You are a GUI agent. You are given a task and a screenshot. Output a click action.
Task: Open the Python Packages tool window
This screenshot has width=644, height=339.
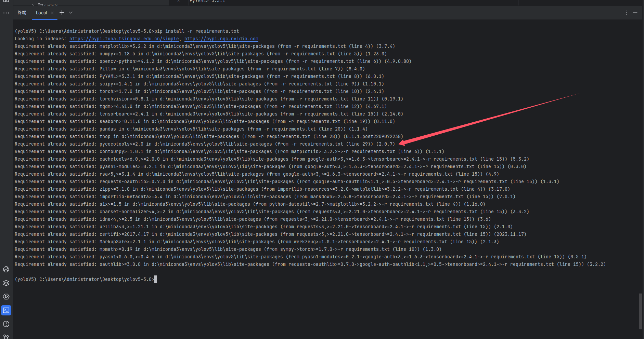[6, 270]
